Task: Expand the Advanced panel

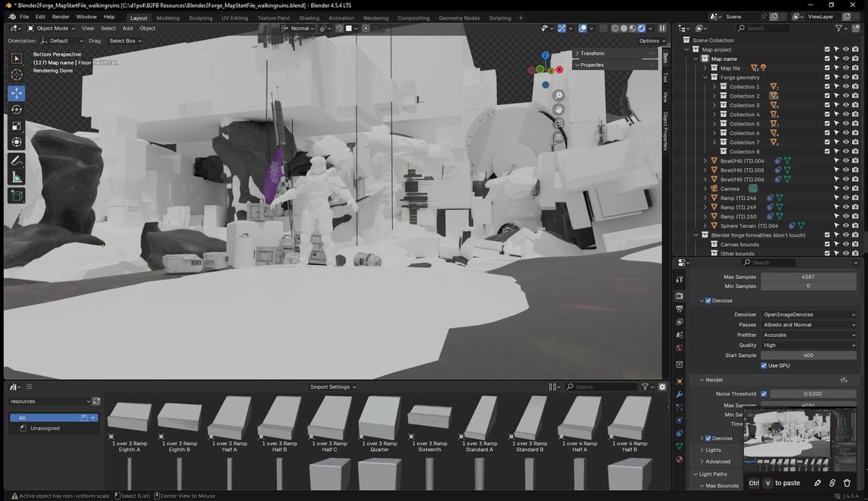Action: pyautogui.click(x=702, y=461)
